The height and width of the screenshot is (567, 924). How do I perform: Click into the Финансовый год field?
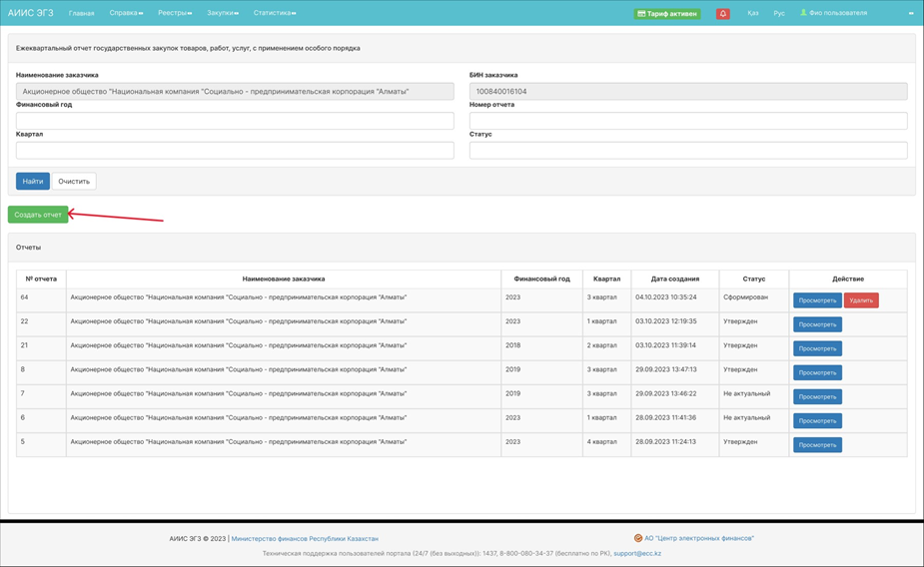(235, 120)
